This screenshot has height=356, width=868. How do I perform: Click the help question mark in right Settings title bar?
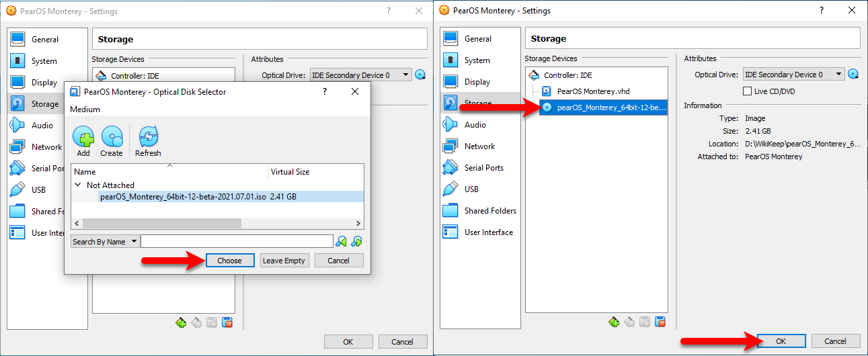tap(821, 10)
